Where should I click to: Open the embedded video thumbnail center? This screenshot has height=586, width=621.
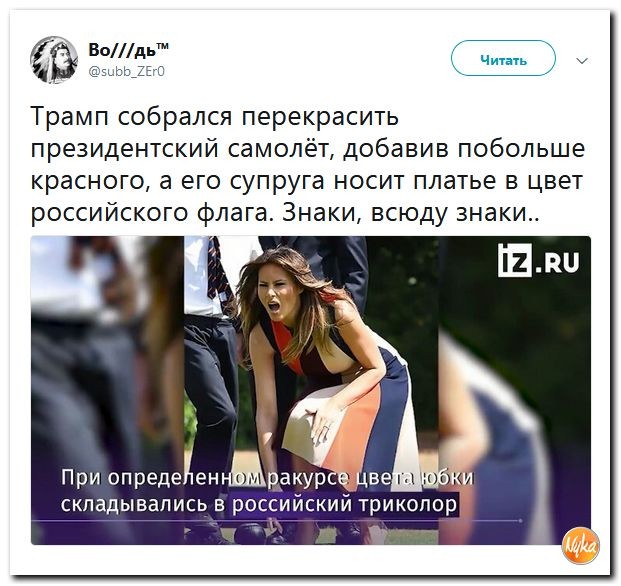point(311,390)
